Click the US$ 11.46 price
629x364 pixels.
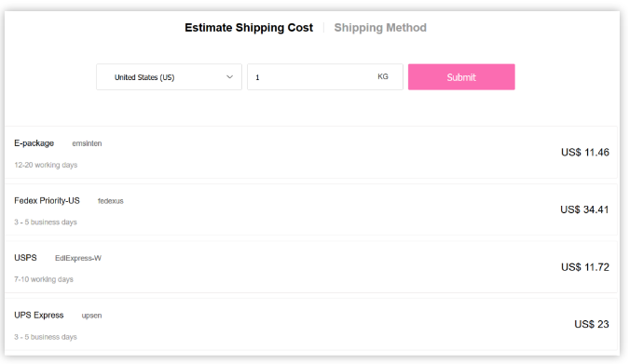[585, 153]
